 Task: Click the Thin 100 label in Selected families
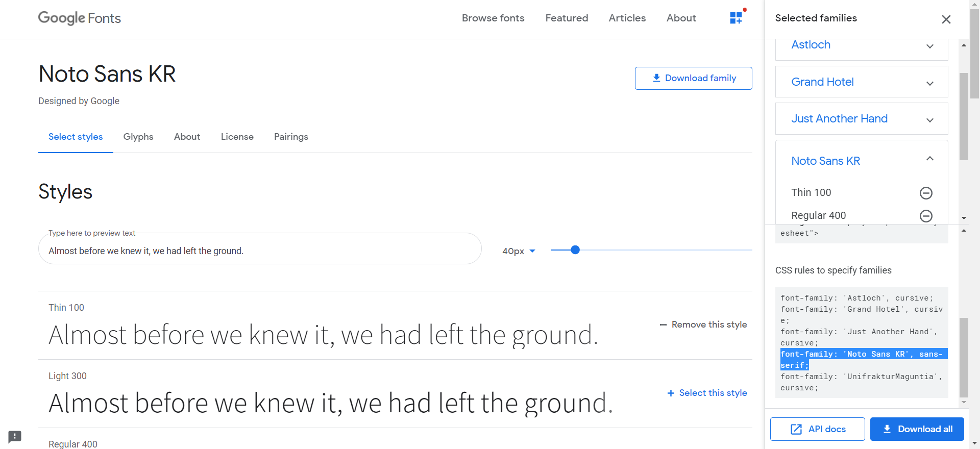click(811, 192)
